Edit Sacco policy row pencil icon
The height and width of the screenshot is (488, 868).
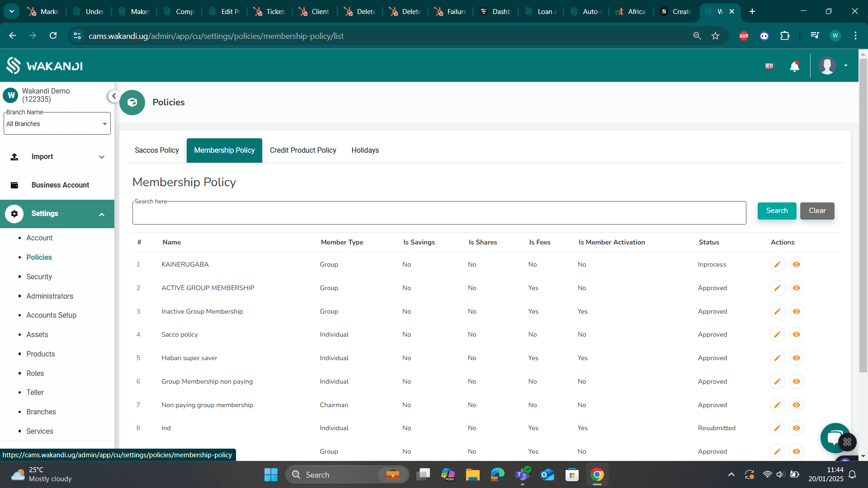click(777, 334)
